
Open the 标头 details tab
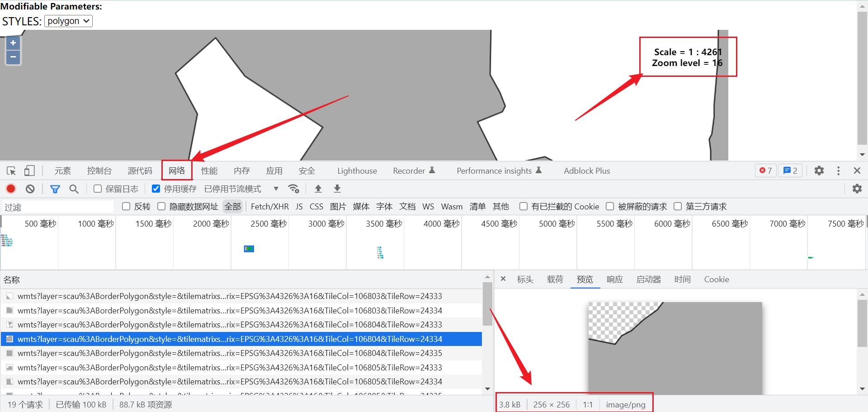tap(525, 279)
